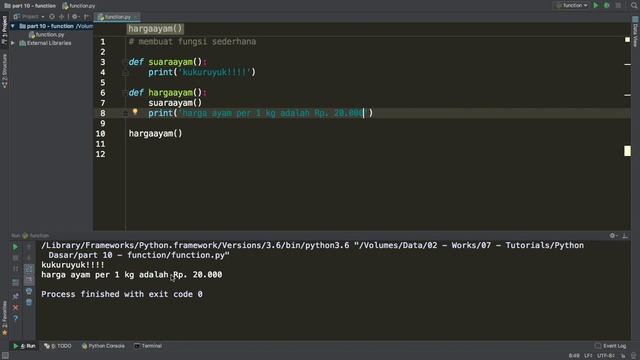Close Run tab with red X icon
This screenshot has width=640, height=360.
[15, 307]
